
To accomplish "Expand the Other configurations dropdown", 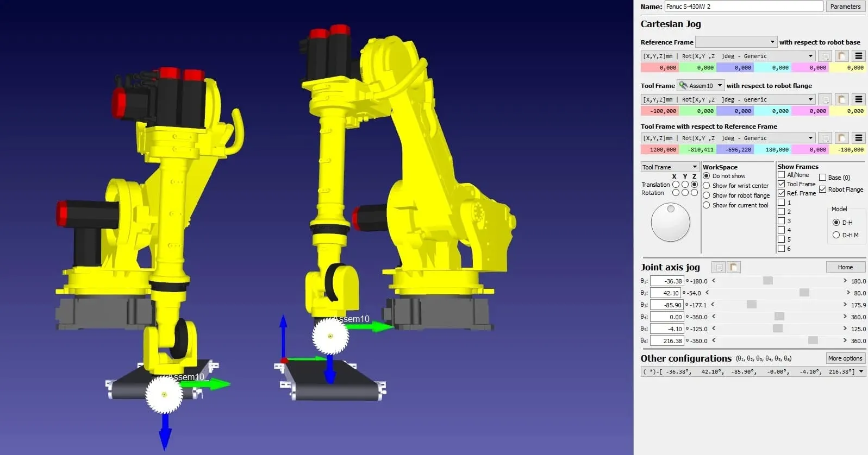I will pos(753,372).
